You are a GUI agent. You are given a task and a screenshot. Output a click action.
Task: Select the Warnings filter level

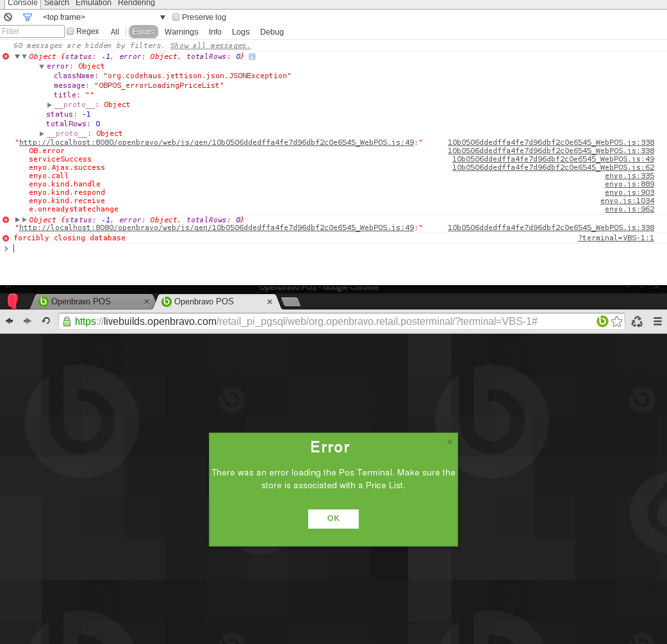[x=181, y=31]
